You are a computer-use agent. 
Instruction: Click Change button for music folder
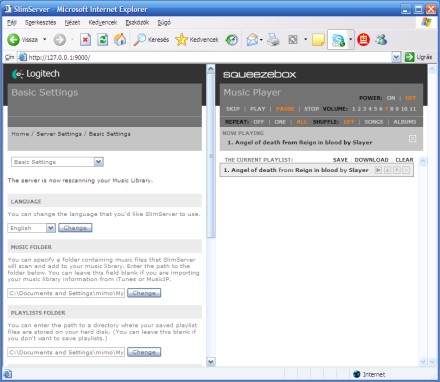[144, 293]
